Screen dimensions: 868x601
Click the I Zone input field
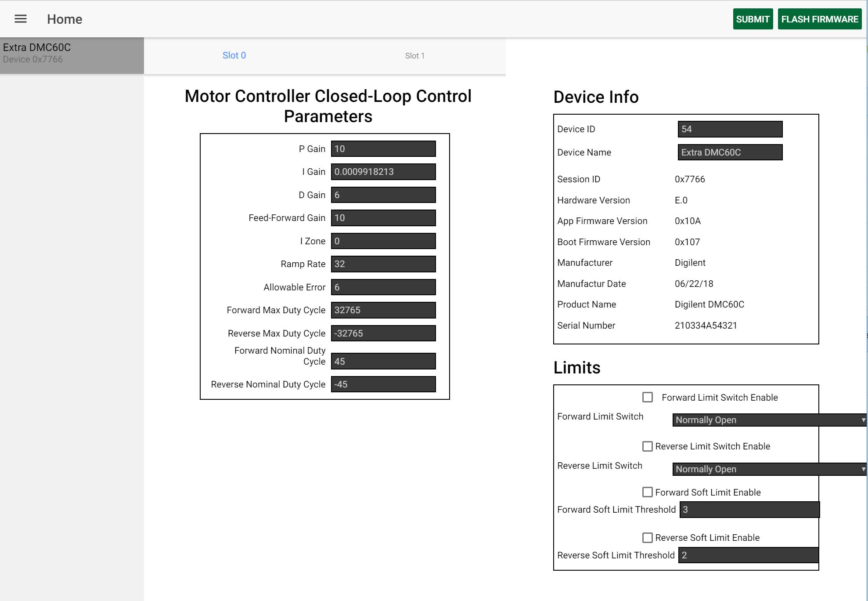[383, 241]
